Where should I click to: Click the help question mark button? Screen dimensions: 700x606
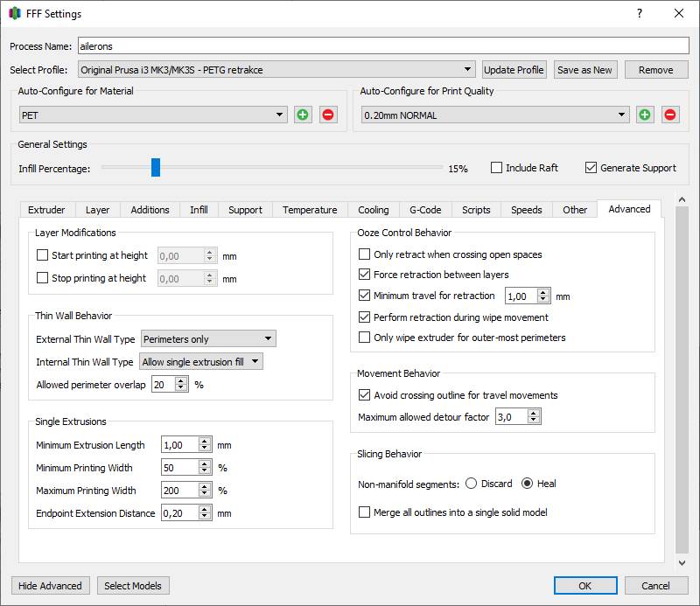pos(640,13)
